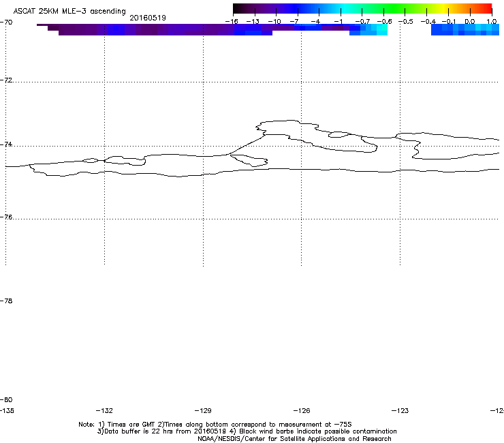Click the -0.5 color scale label
Screen dimensions: 504x443
coord(406,22)
